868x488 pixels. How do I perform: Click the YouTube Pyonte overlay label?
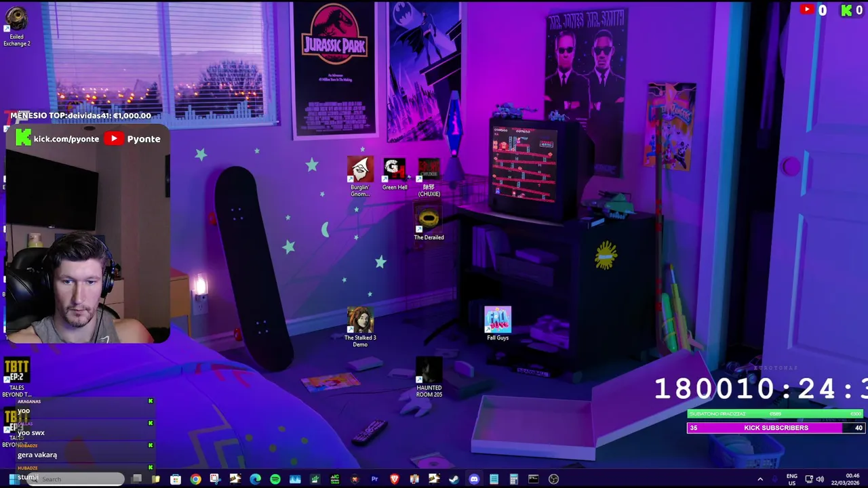pos(133,138)
